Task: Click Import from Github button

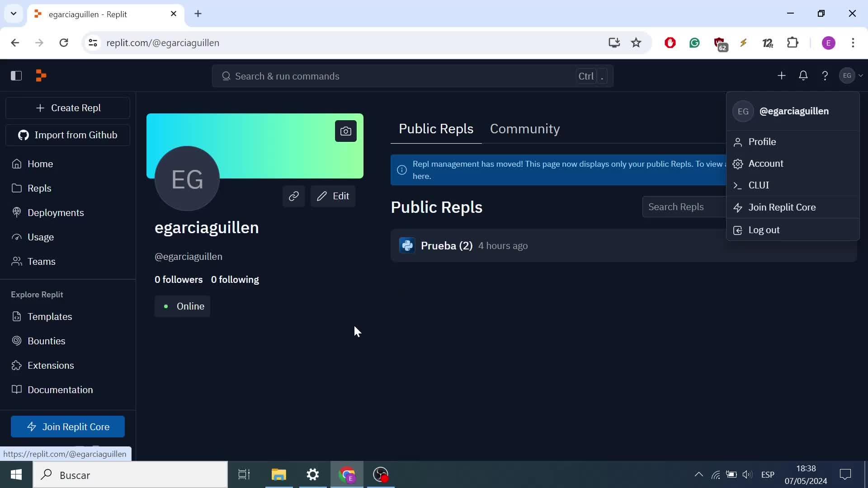Action: [x=68, y=135]
